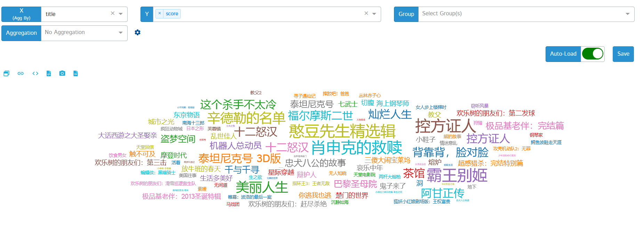
Task: Click word '放牛班的春天' in cloud
Action: [201, 169]
